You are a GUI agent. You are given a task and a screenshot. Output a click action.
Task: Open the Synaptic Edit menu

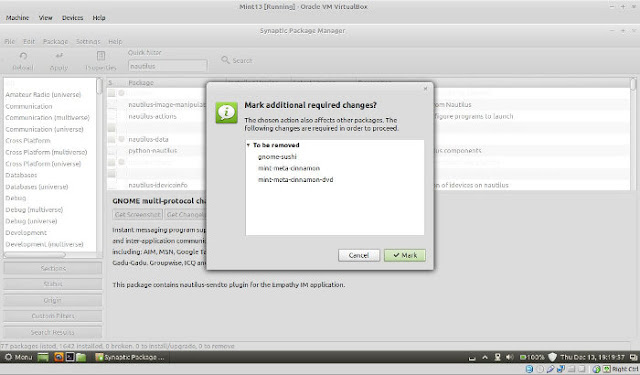29,42
